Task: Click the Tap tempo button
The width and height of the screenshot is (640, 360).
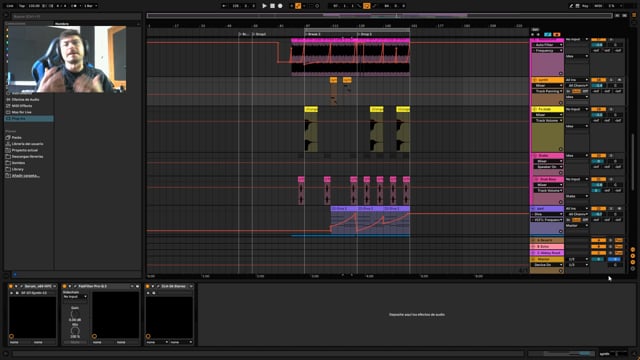Action: coord(22,6)
